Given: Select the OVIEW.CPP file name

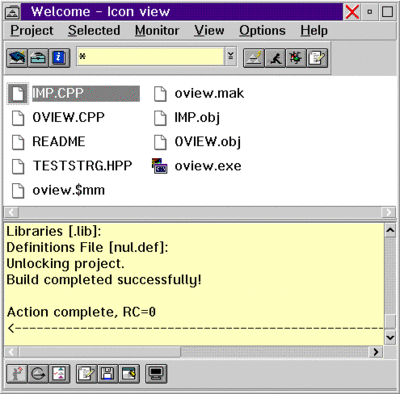Looking at the screenshot, I should click(x=68, y=117).
